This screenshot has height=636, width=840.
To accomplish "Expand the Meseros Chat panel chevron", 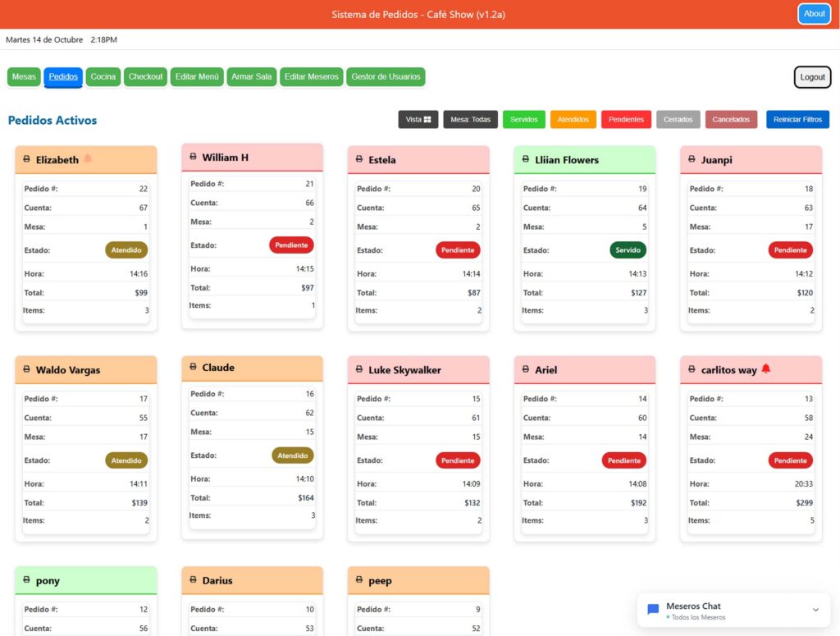I will (815, 610).
